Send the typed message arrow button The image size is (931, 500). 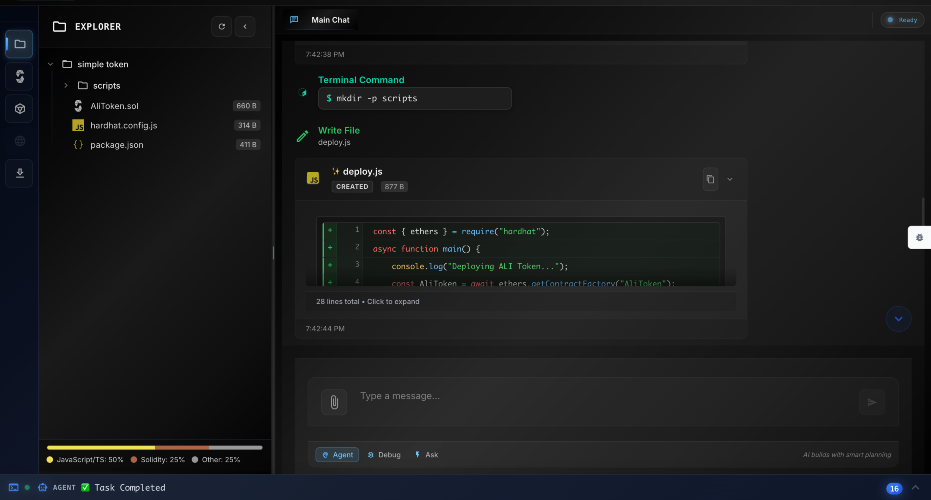point(872,402)
